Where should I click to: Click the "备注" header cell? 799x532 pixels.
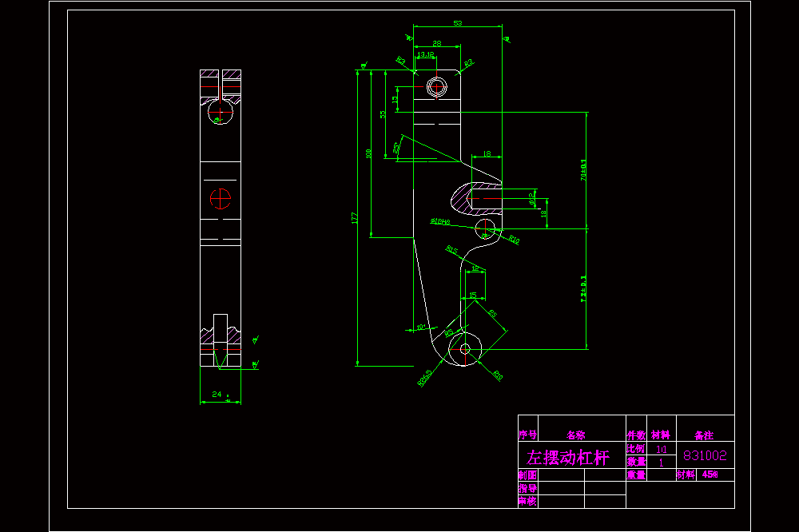click(x=704, y=435)
